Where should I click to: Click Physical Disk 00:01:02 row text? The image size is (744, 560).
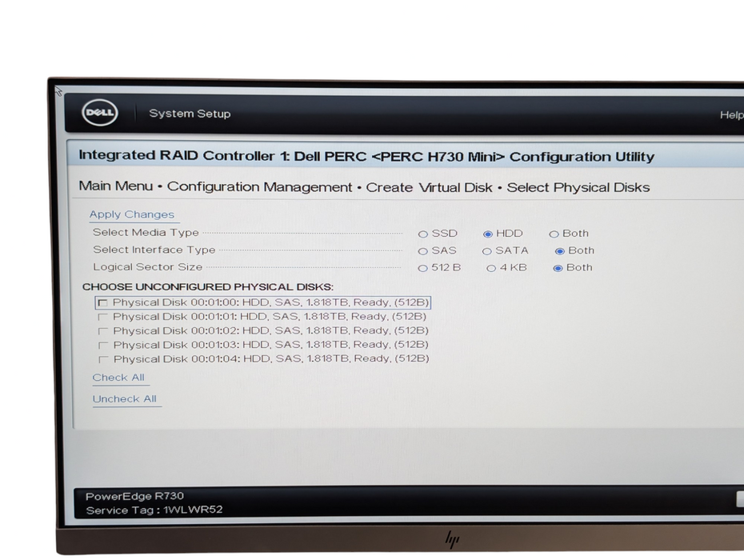[271, 330]
